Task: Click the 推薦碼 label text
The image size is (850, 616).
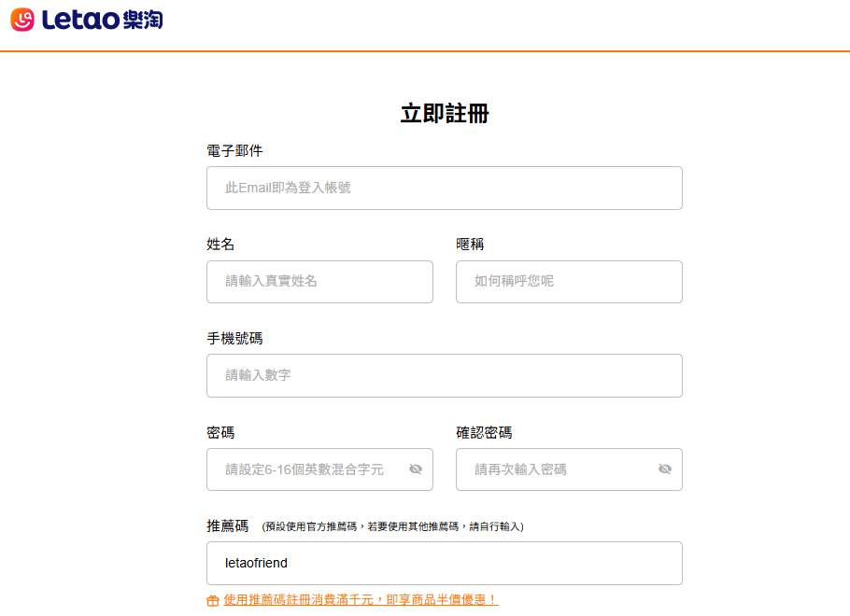Action: pos(227,525)
